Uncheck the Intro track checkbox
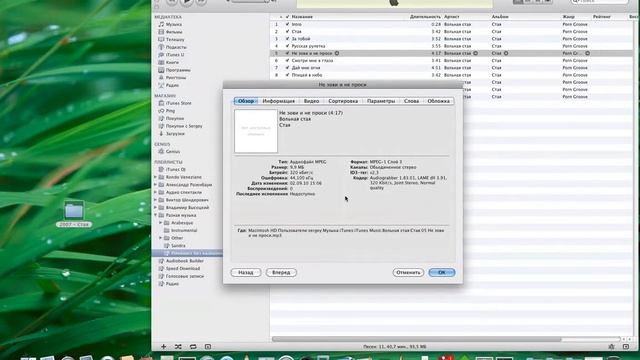 point(287,24)
